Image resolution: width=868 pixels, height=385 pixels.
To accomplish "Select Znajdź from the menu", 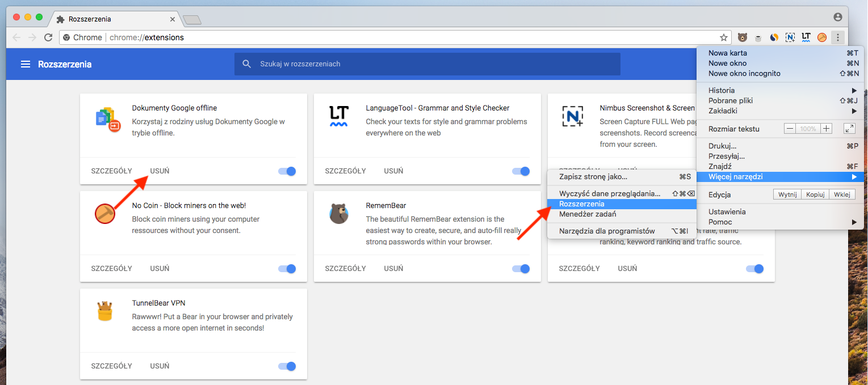I will coord(781,166).
